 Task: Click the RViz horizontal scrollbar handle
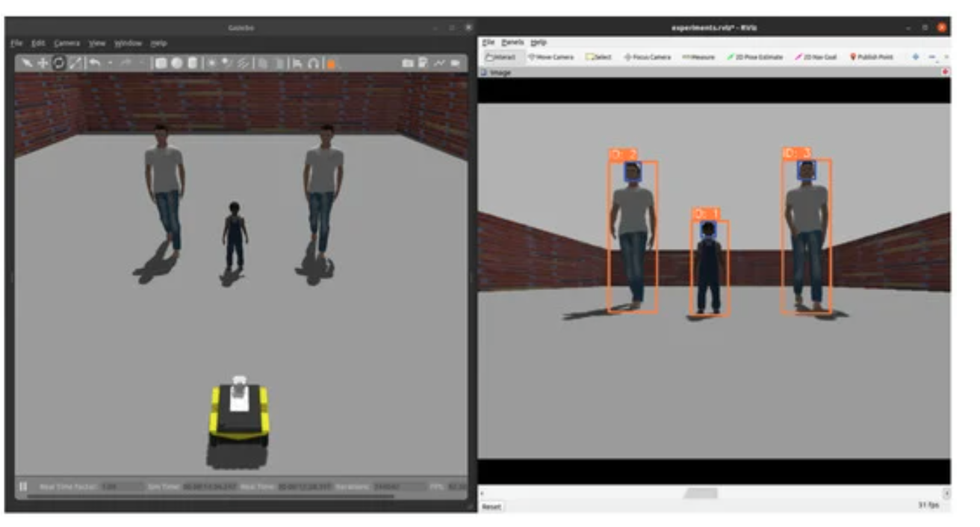tap(701, 493)
